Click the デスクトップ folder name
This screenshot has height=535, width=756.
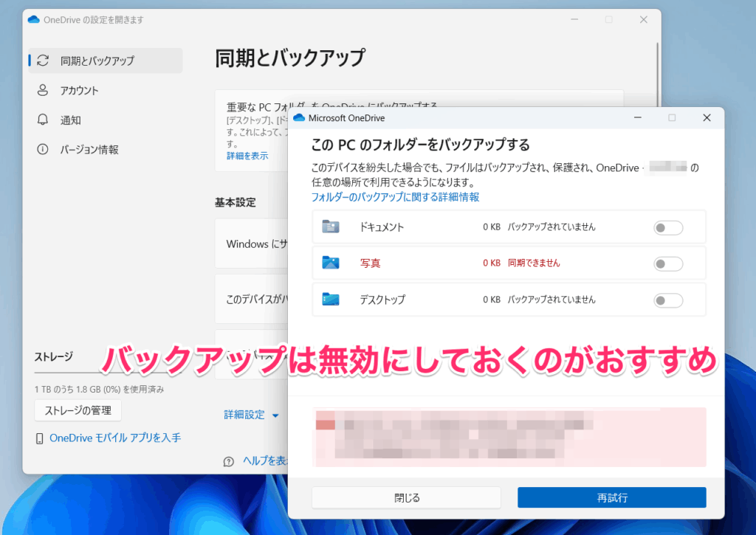point(382,300)
